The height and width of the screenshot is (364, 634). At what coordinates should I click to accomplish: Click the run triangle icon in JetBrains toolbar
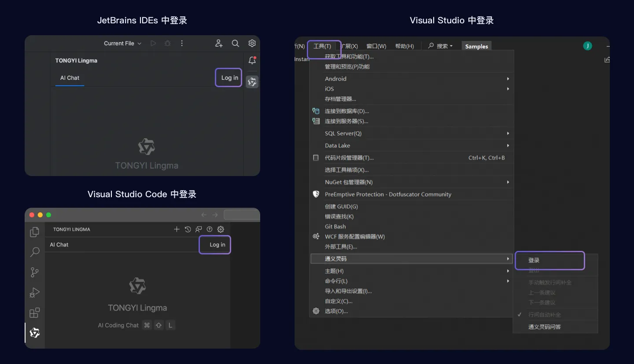(153, 43)
